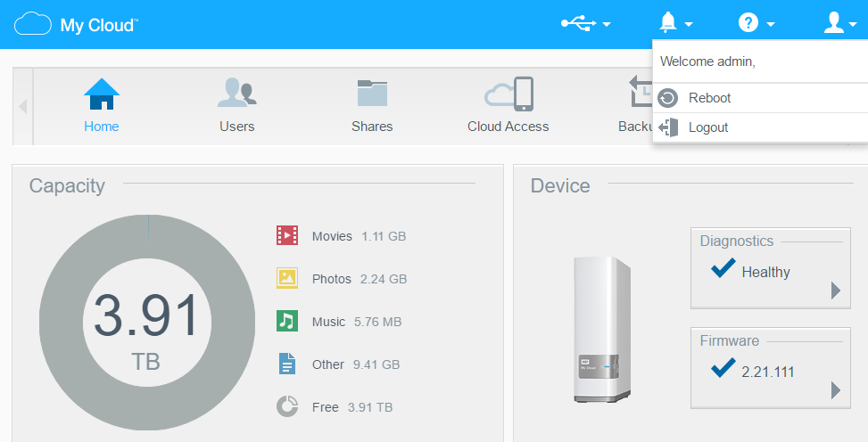This screenshot has width=868, height=442.
Task: Expand the alerts dropdown arrow
Action: (x=688, y=24)
